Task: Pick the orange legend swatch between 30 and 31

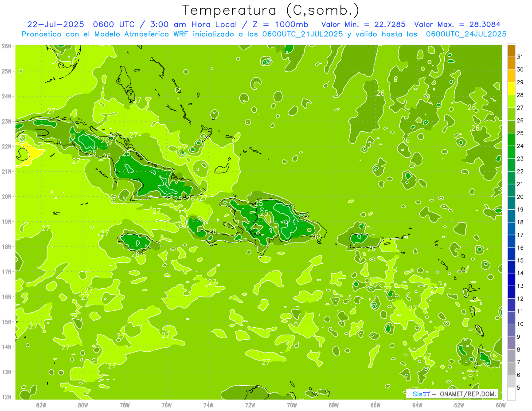Action: click(511, 63)
